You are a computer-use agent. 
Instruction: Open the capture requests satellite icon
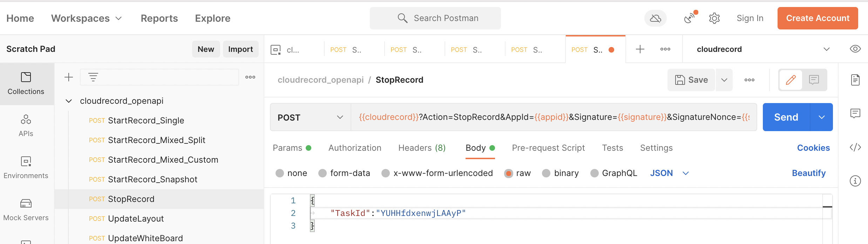pyautogui.click(x=690, y=18)
